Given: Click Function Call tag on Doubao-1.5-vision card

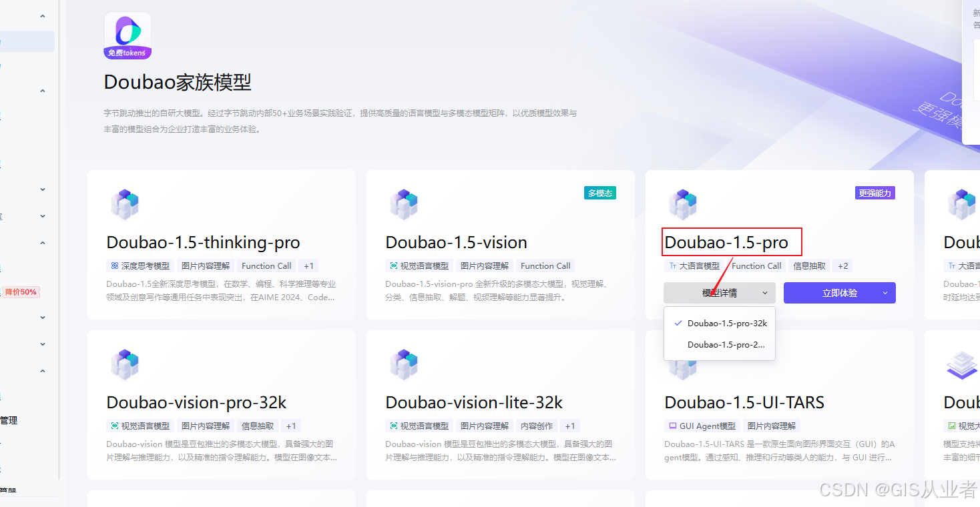Looking at the screenshot, I should (545, 266).
